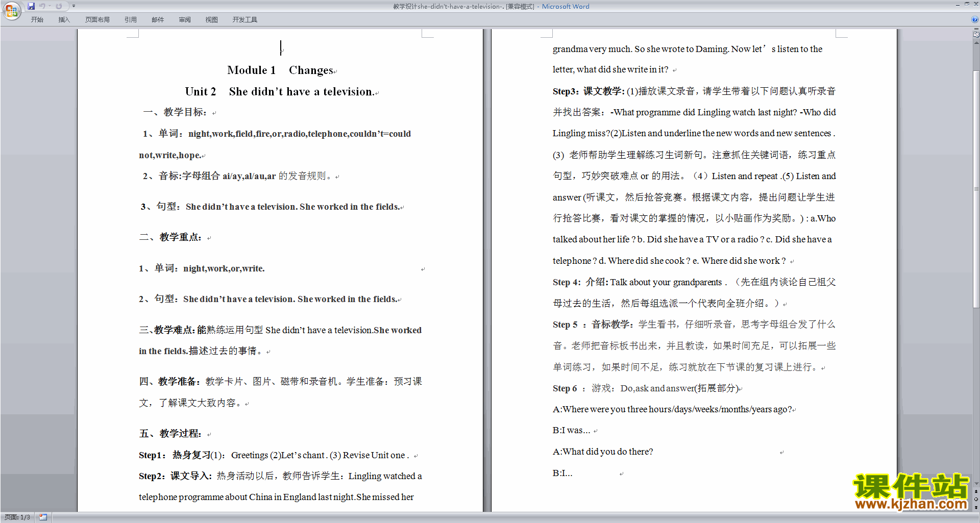The height and width of the screenshot is (523, 980).
Task: Open the 开始 ribbon tab
Action: 37,19
